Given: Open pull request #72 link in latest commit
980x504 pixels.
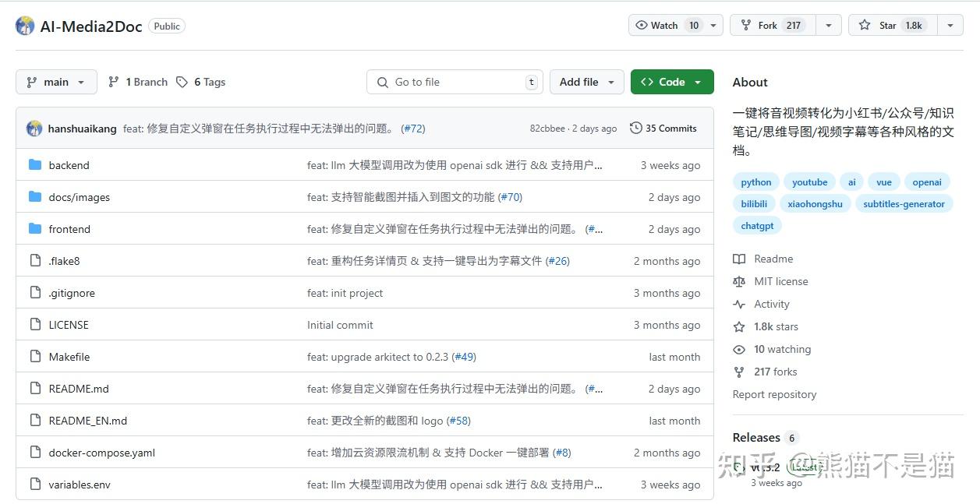Looking at the screenshot, I should pyautogui.click(x=413, y=129).
